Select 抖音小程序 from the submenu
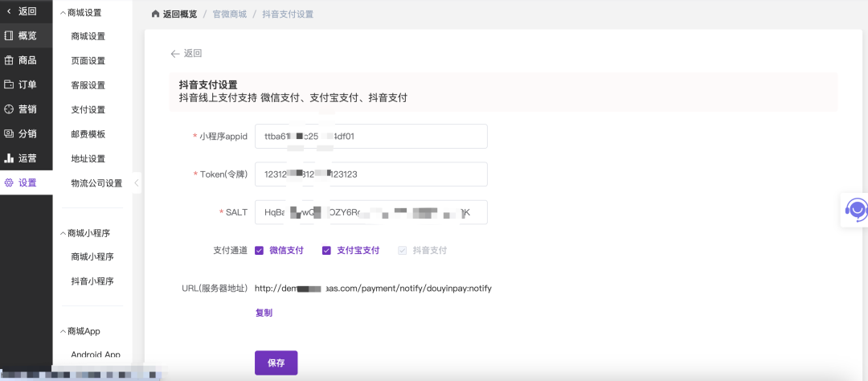868x381 pixels. [92, 281]
